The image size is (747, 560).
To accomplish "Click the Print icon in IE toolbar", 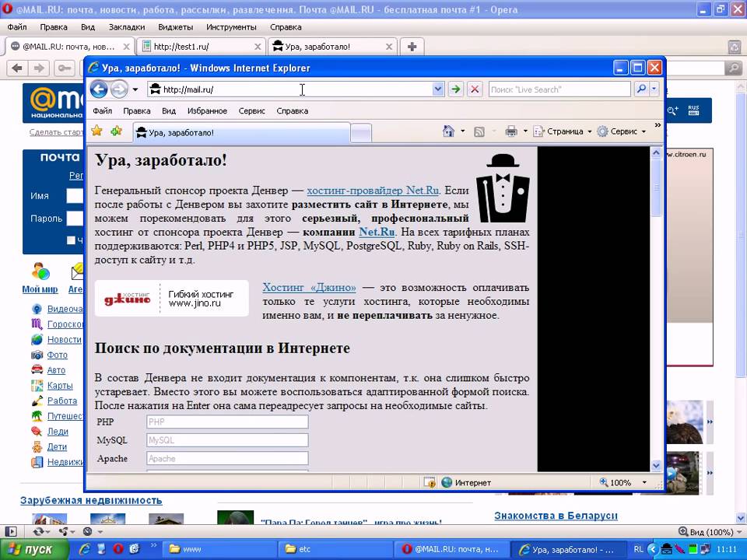I will click(x=511, y=131).
